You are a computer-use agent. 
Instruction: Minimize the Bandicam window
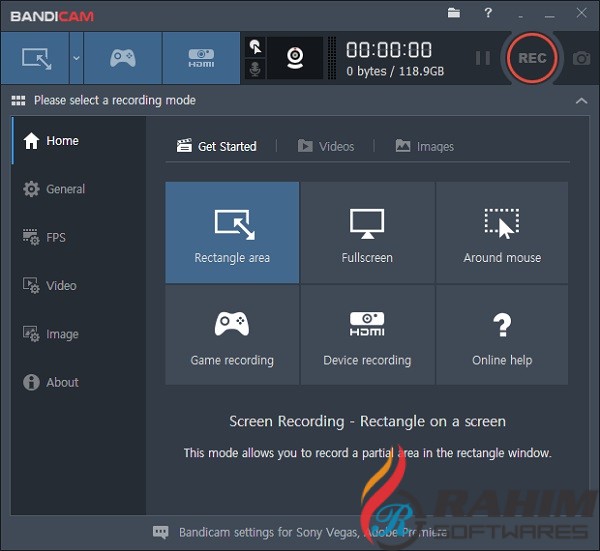(x=549, y=16)
